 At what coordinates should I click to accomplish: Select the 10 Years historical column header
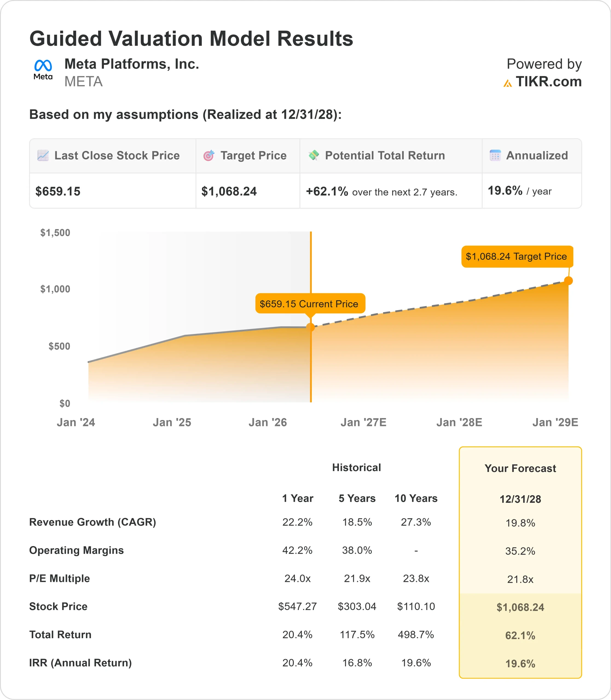[x=416, y=498]
